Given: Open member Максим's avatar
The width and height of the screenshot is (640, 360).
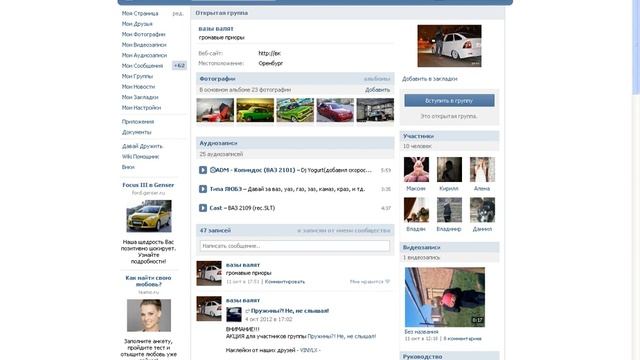Looking at the screenshot, I should click(416, 169).
